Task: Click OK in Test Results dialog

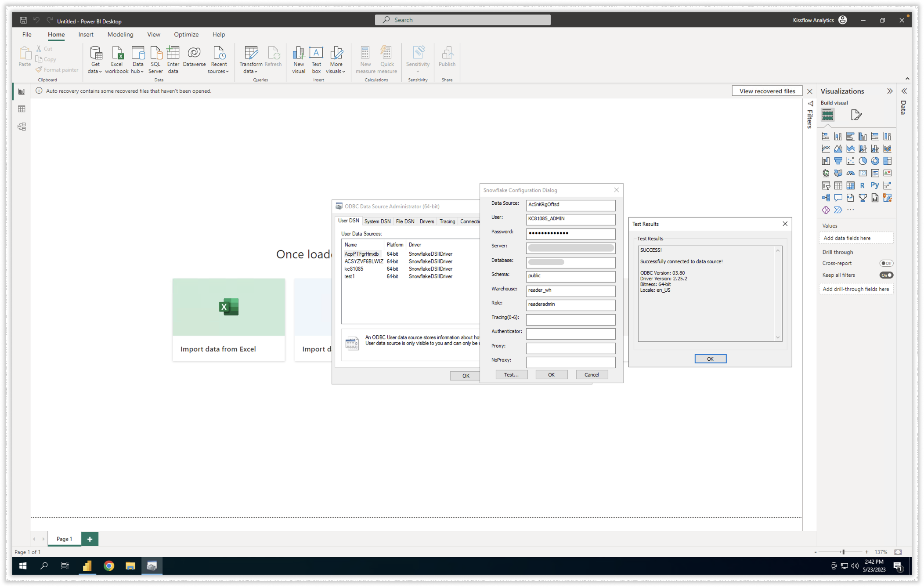Action: (x=710, y=359)
